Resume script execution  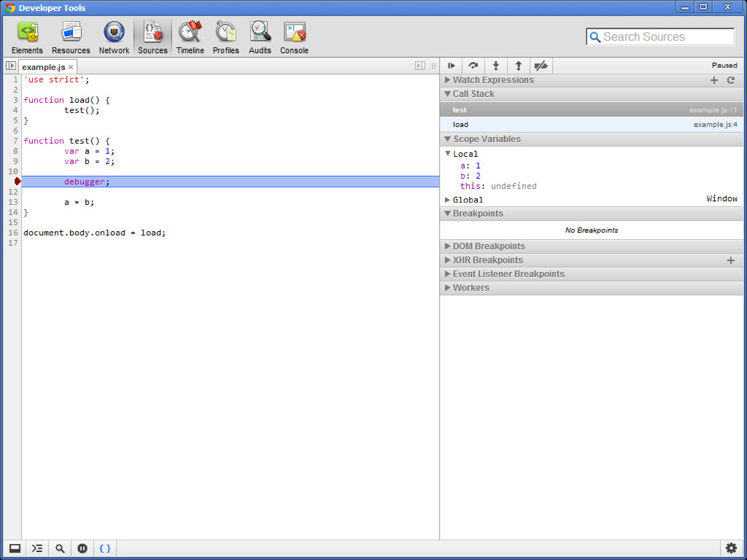coord(451,66)
